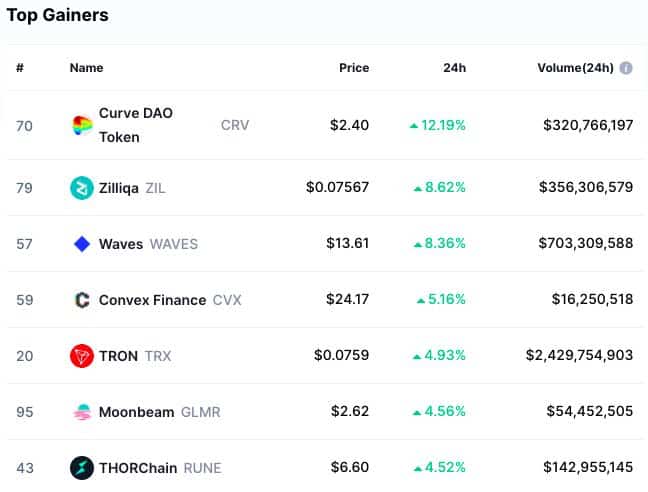Screen dimensions: 648x492
Task: Sort by the 24h change header
Action: click(x=454, y=68)
